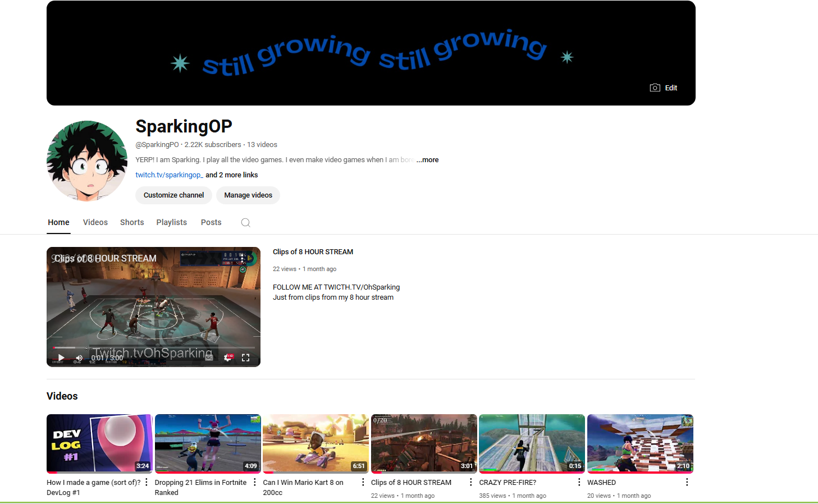
Task: Click Customize channel button
Action: [173, 195]
